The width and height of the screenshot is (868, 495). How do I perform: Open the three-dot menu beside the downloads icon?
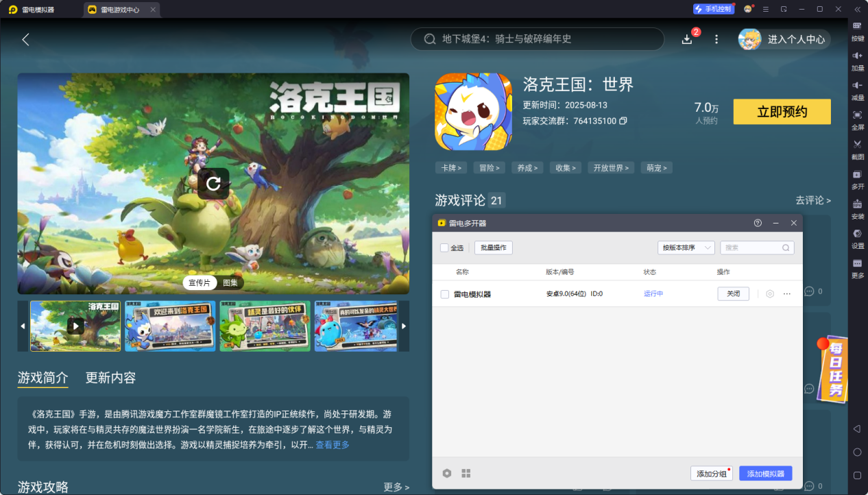pyautogui.click(x=716, y=40)
